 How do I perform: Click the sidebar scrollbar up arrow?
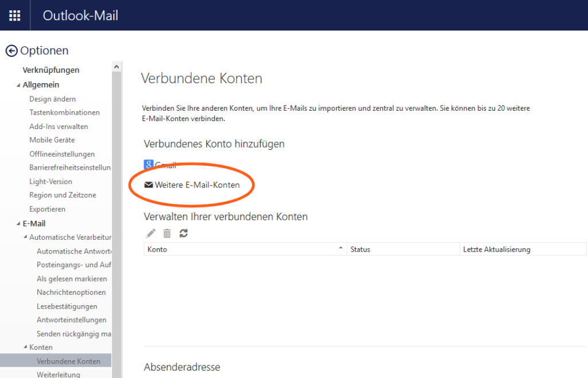coord(117,67)
